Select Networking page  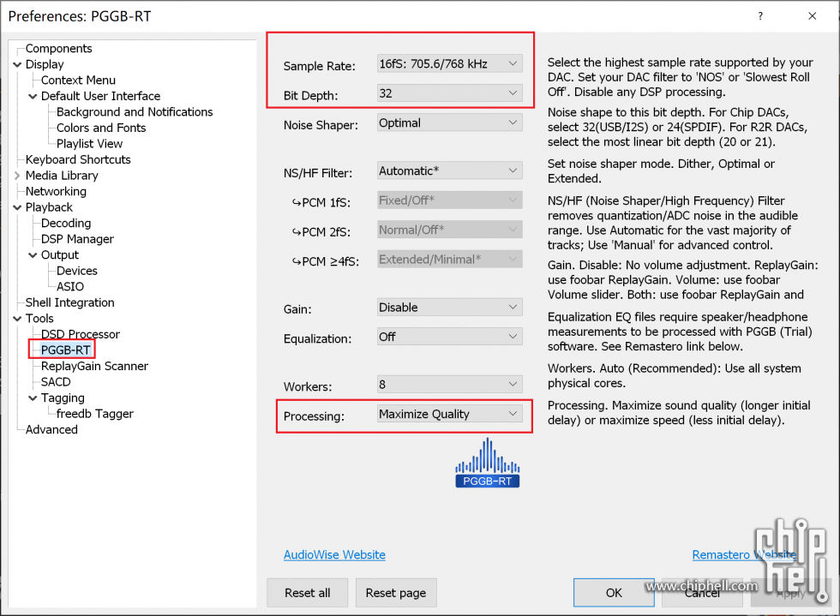56,191
